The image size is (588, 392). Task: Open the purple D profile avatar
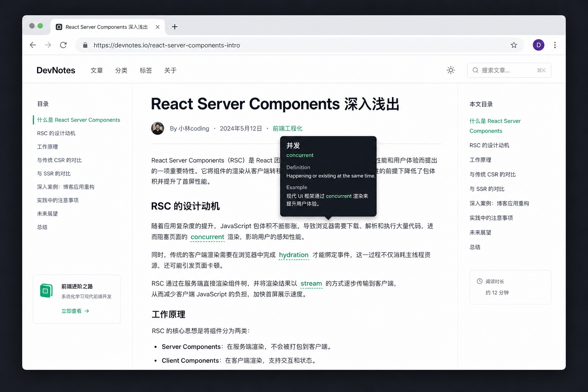tap(539, 45)
